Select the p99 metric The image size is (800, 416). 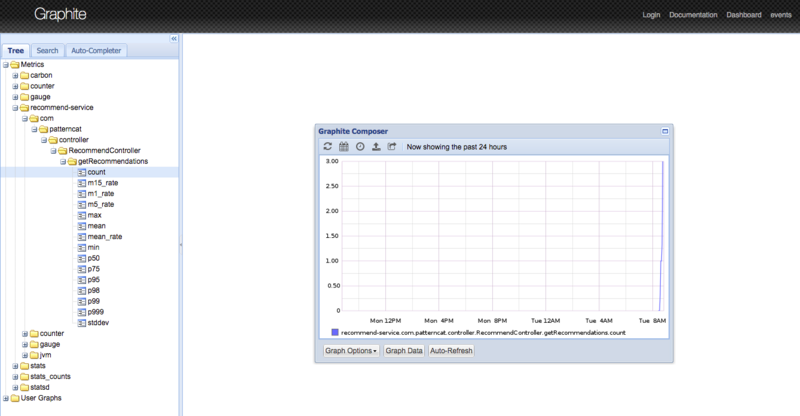pyautogui.click(x=93, y=301)
